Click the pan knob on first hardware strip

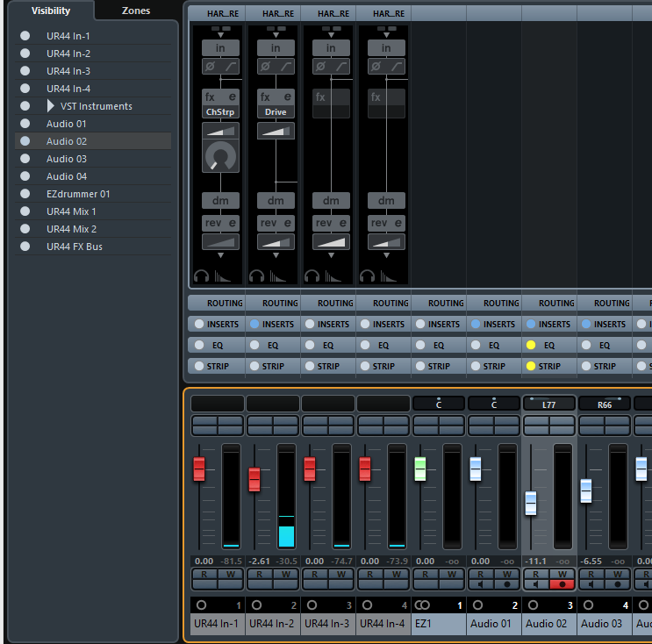point(220,156)
